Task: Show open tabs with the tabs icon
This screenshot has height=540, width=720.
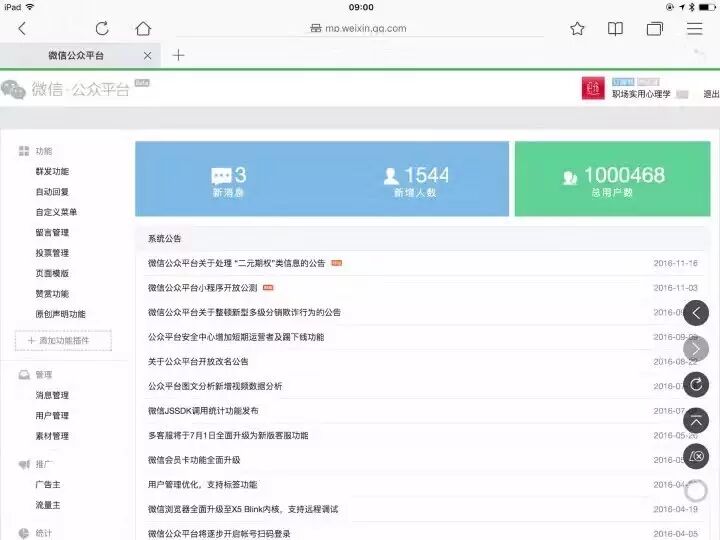Action: 654,29
